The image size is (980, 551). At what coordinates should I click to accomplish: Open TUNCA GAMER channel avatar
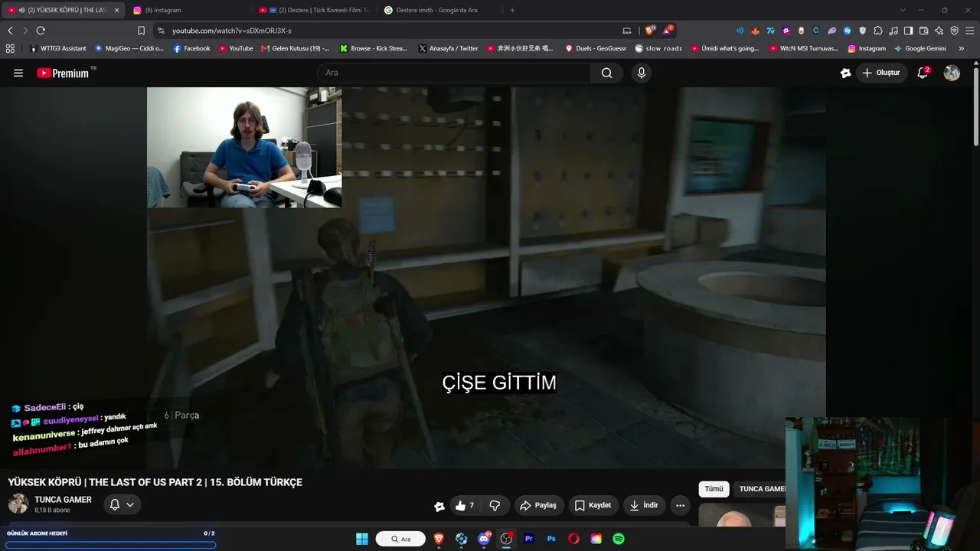18,504
